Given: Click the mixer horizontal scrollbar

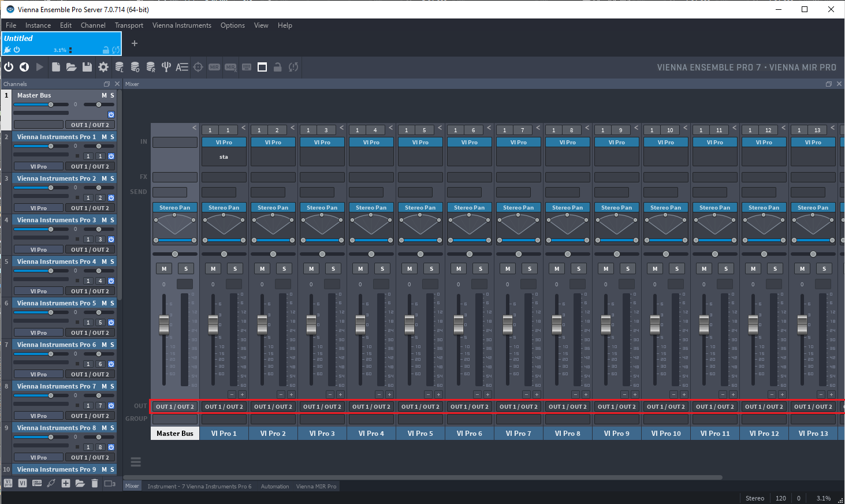Looking at the screenshot, I should [x=423, y=477].
